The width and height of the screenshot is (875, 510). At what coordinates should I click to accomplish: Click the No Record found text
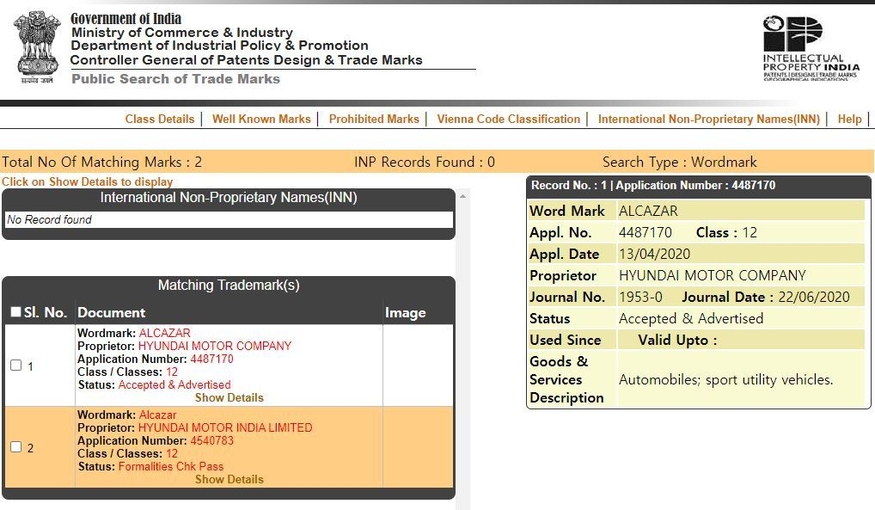pos(49,220)
